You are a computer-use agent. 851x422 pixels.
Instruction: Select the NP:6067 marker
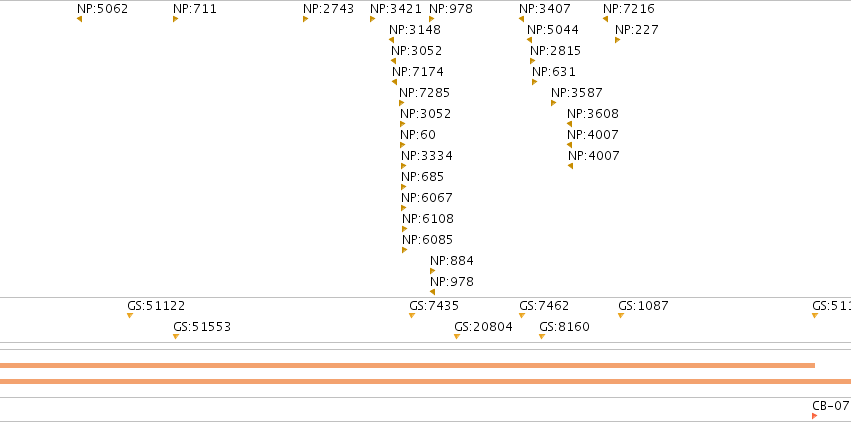click(404, 208)
